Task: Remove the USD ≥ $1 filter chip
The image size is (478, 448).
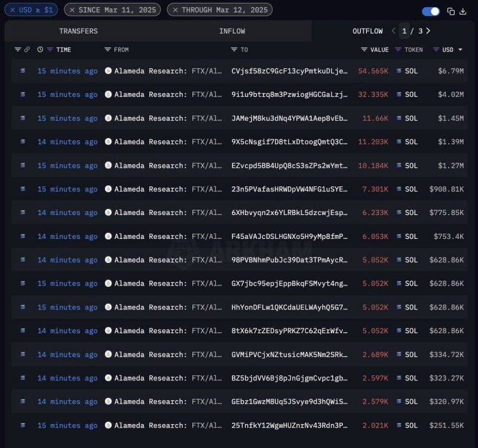Action: click(13, 10)
